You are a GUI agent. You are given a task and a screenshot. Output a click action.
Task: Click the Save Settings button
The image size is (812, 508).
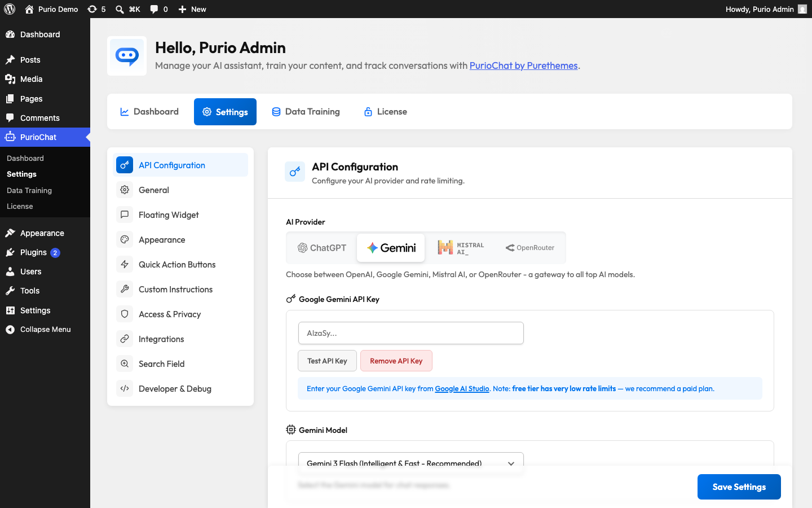coord(739,487)
